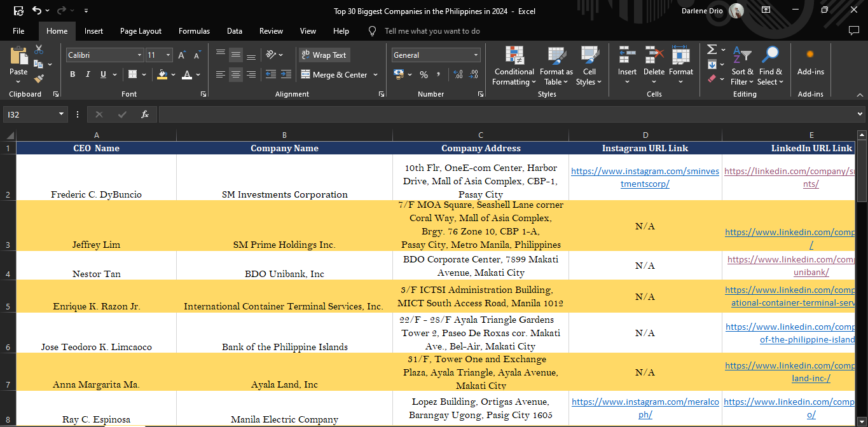Viewport: 868px width, 427px height.
Task: Open the Cell Styles gallery
Action: [x=589, y=65]
